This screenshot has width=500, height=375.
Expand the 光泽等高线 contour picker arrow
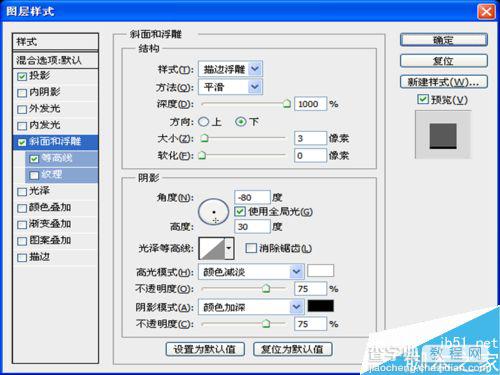point(229,248)
